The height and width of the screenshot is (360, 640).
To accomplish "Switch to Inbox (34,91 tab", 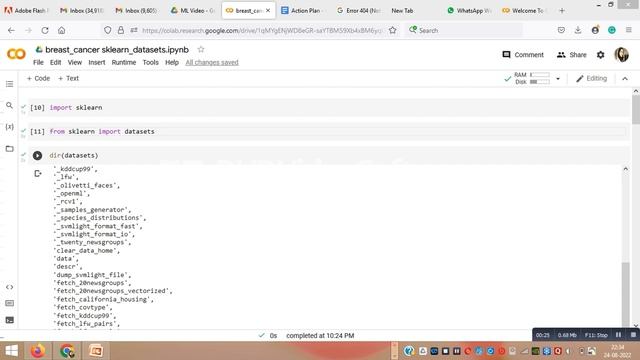I will click(81, 11).
